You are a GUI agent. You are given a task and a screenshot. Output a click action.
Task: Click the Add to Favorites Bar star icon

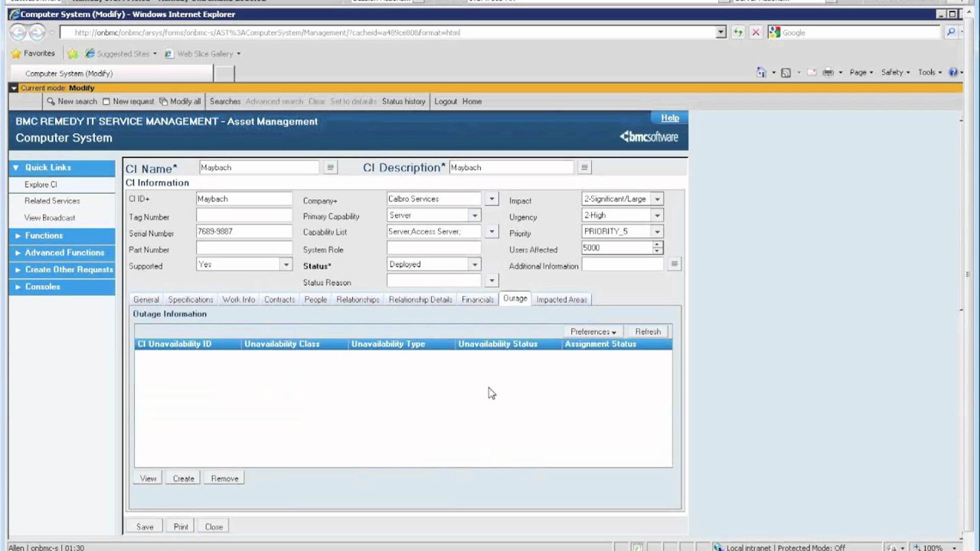tap(73, 54)
